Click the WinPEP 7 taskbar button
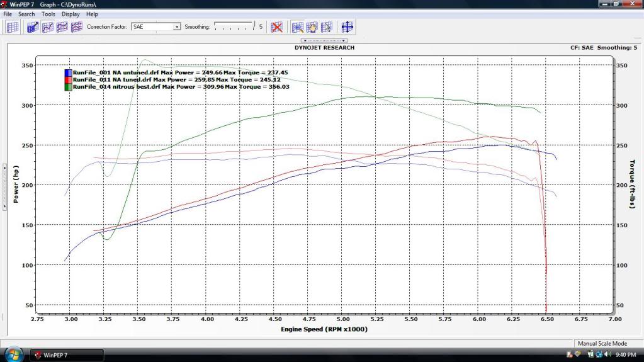Image resolution: width=644 pixels, height=362 pixels. pyautogui.click(x=67, y=355)
